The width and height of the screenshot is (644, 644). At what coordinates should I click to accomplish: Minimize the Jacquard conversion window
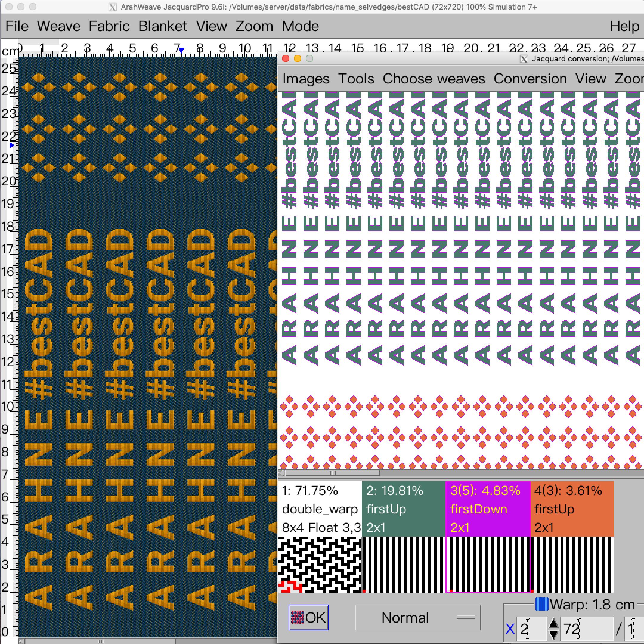click(x=298, y=59)
